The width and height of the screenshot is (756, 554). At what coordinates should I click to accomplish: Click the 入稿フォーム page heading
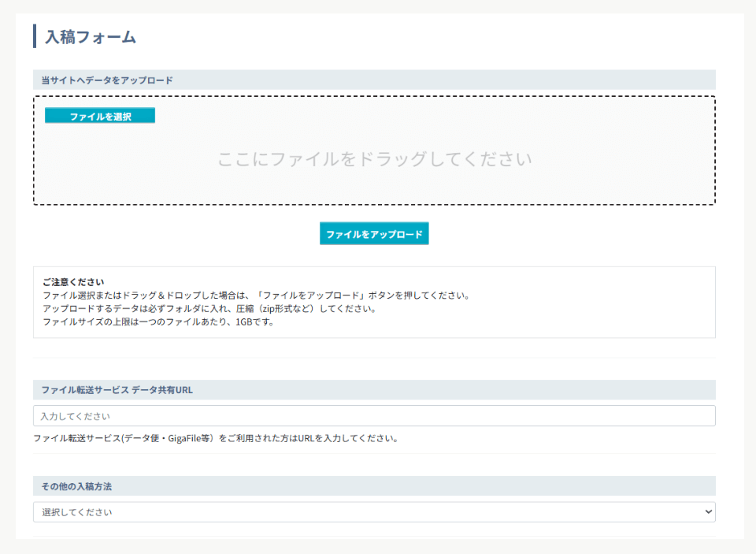tap(91, 36)
